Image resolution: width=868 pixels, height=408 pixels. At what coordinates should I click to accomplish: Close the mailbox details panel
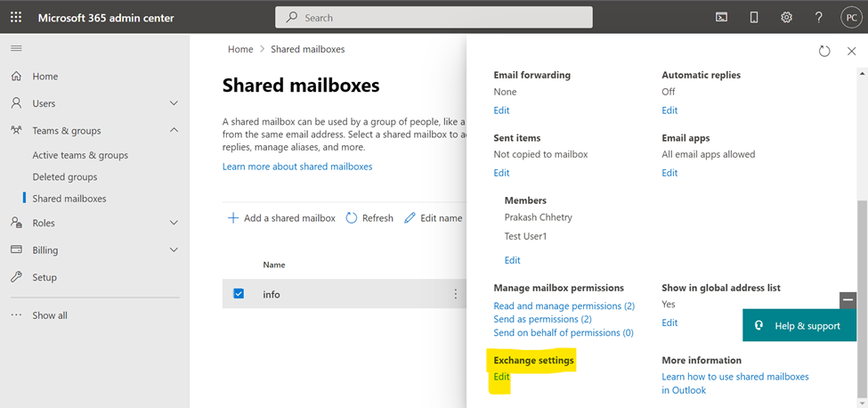[851, 51]
